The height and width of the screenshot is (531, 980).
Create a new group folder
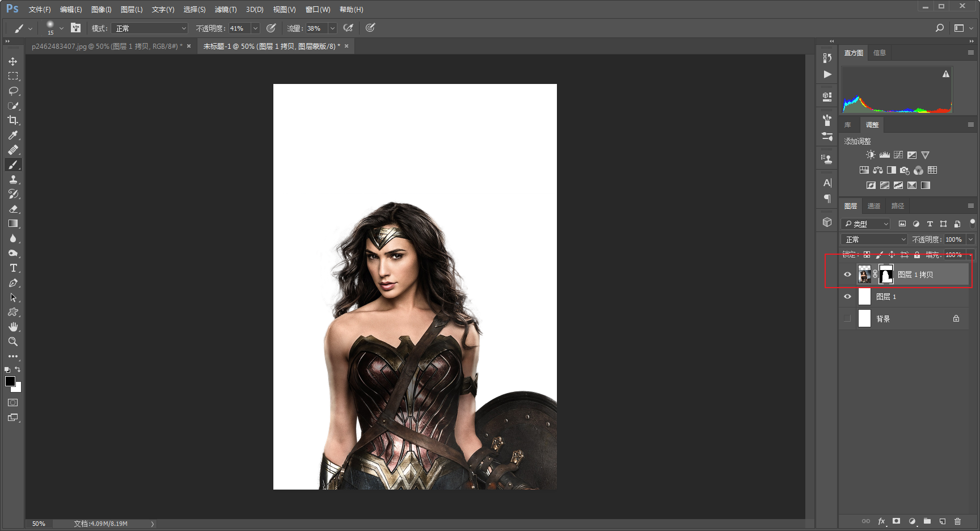coord(927,521)
